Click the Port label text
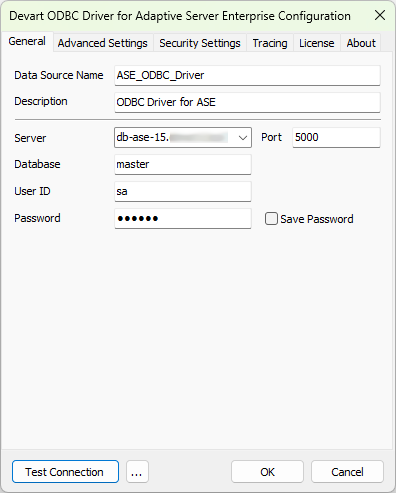 [271, 137]
